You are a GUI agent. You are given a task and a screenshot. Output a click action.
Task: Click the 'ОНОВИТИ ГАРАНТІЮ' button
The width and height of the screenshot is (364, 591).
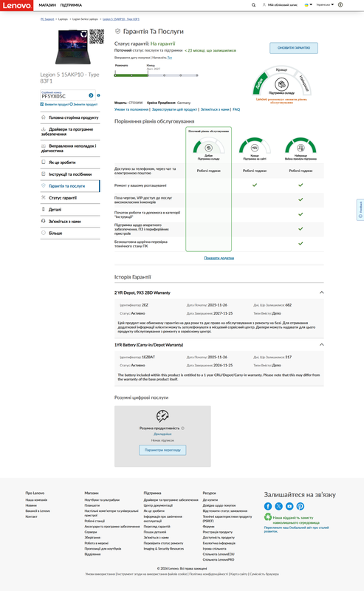[x=294, y=48]
